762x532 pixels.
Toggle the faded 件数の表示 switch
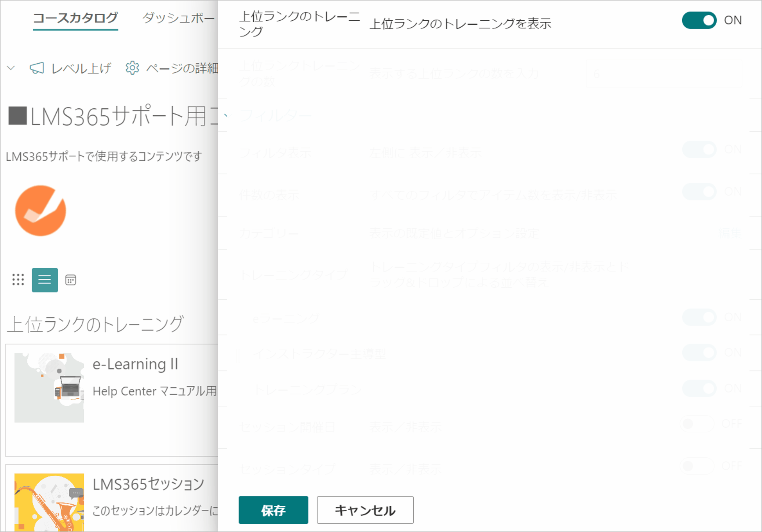pyautogui.click(x=699, y=192)
